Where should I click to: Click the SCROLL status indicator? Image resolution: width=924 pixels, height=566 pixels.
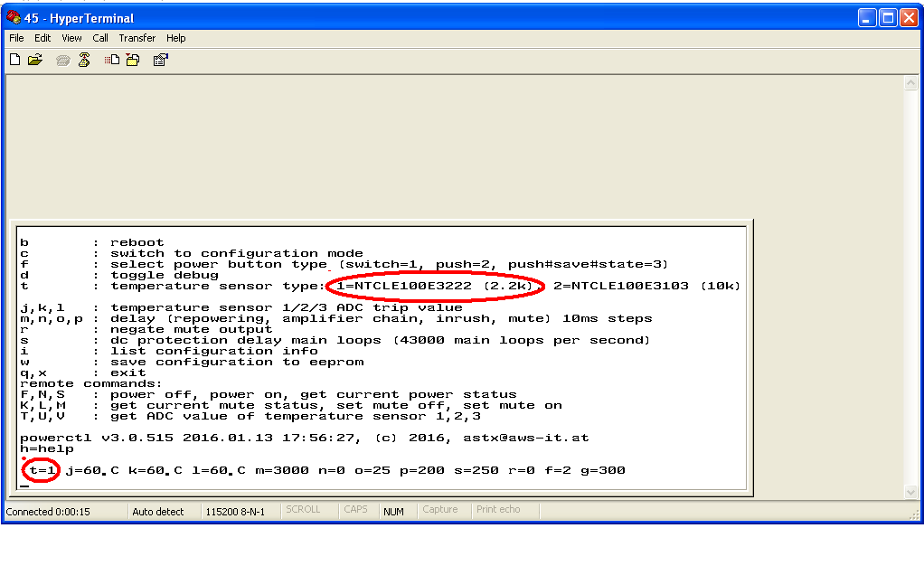click(303, 509)
